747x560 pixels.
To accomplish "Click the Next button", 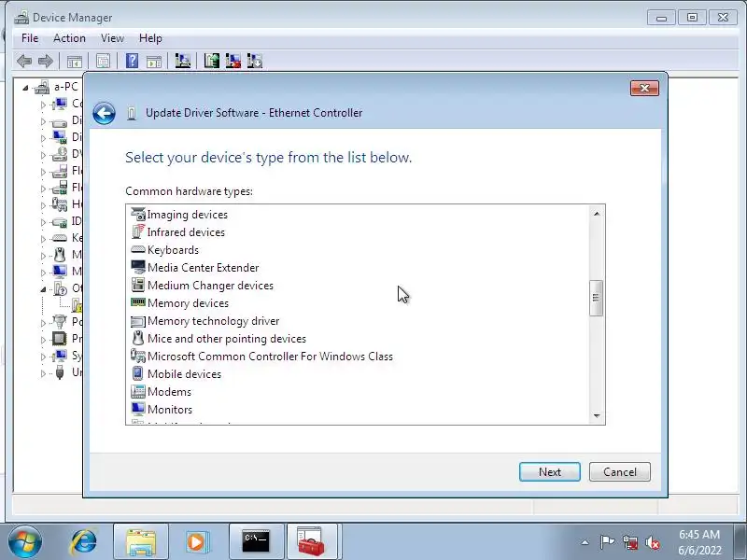I will 549,472.
